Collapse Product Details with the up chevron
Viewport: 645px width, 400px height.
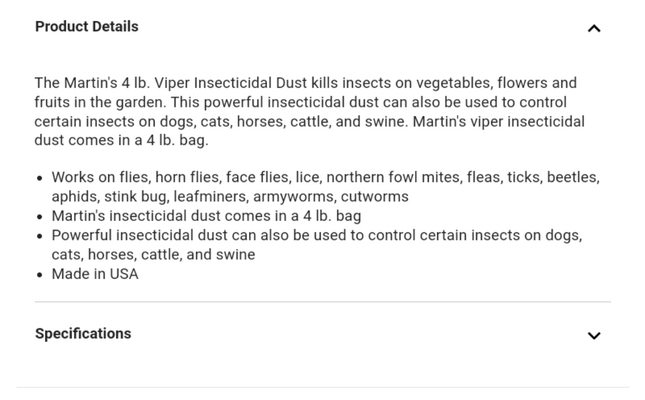tap(594, 28)
